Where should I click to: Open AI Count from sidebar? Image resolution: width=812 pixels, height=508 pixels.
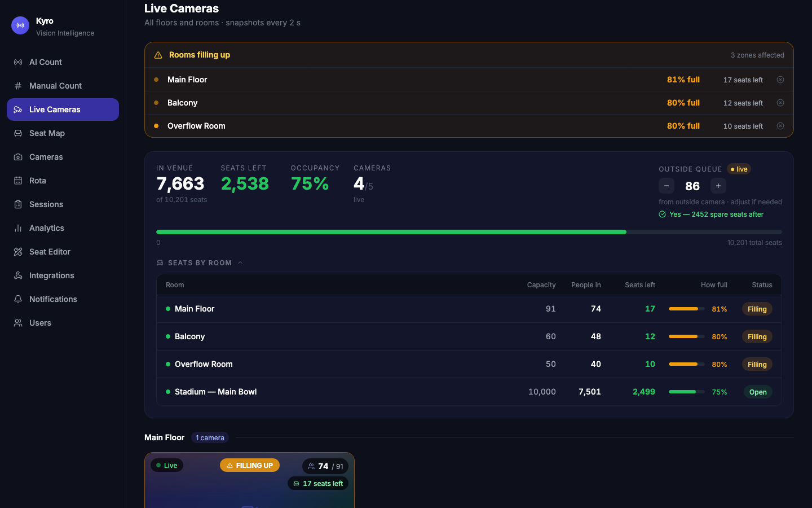tap(63, 62)
